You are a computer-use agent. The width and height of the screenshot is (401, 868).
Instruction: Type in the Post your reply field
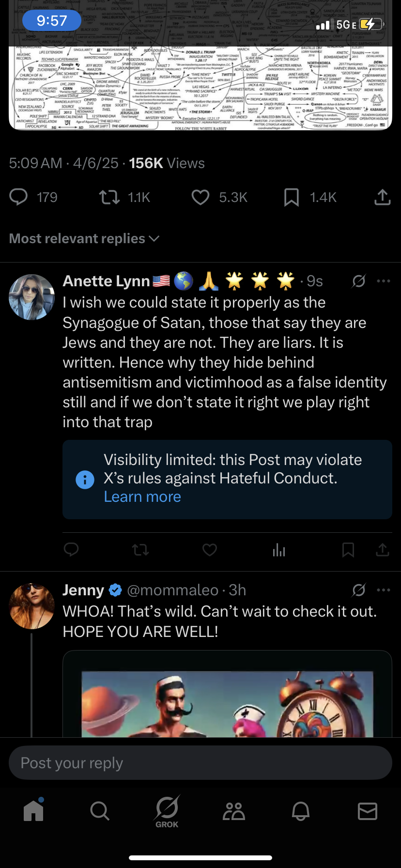click(200, 763)
